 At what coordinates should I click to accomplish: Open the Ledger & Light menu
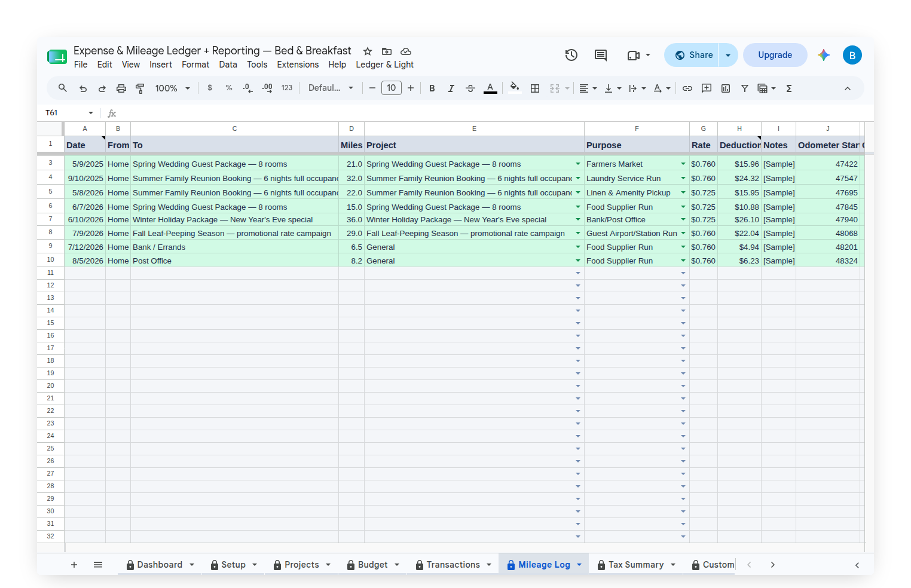click(385, 65)
